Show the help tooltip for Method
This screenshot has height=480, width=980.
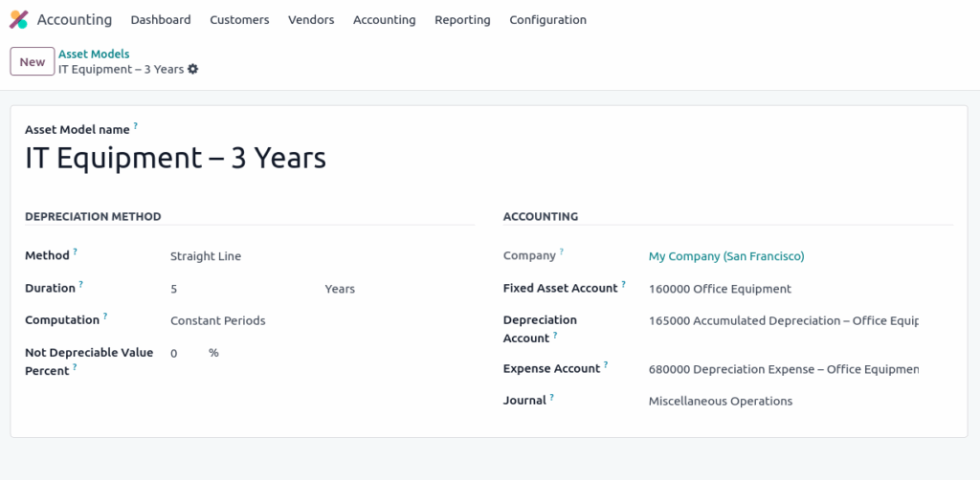75,252
